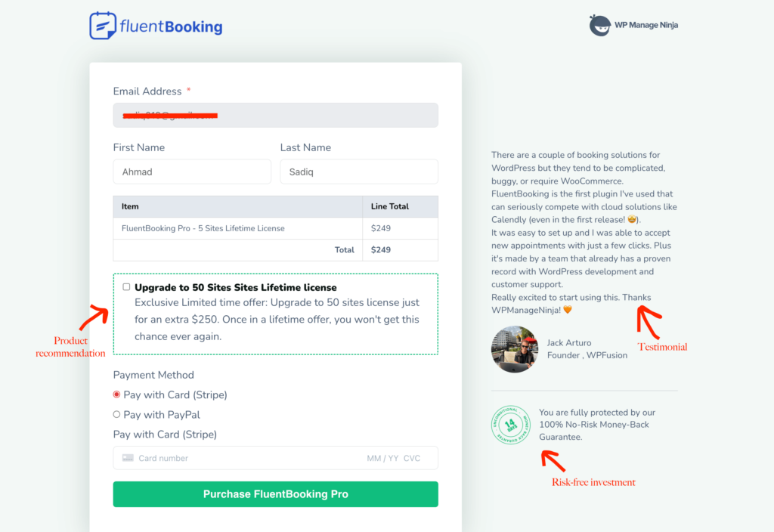Click the MM / YY expiry field
Viewport: 774px width, 532px height.
coord(382,458)
